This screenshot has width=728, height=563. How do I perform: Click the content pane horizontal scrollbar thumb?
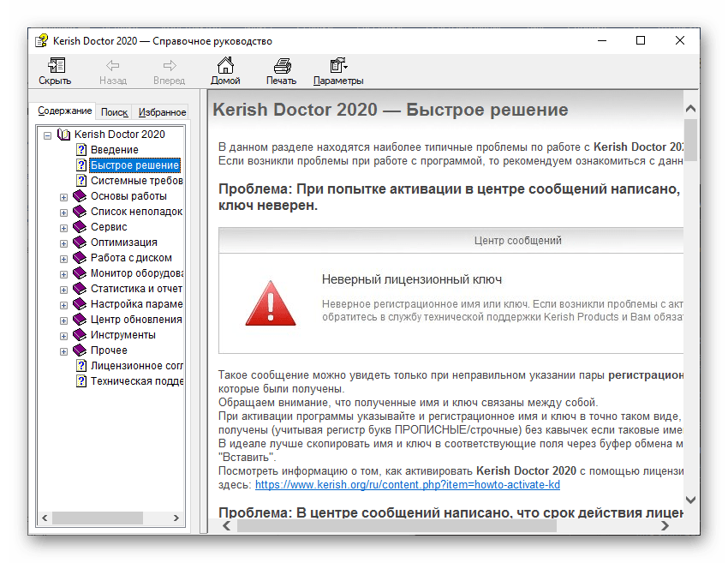(397, 525)
